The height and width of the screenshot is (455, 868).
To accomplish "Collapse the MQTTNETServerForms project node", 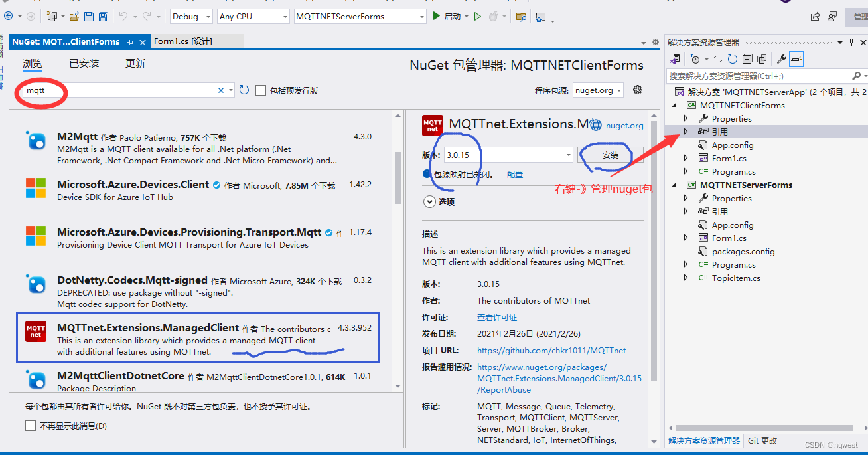I will pos(676,185).
